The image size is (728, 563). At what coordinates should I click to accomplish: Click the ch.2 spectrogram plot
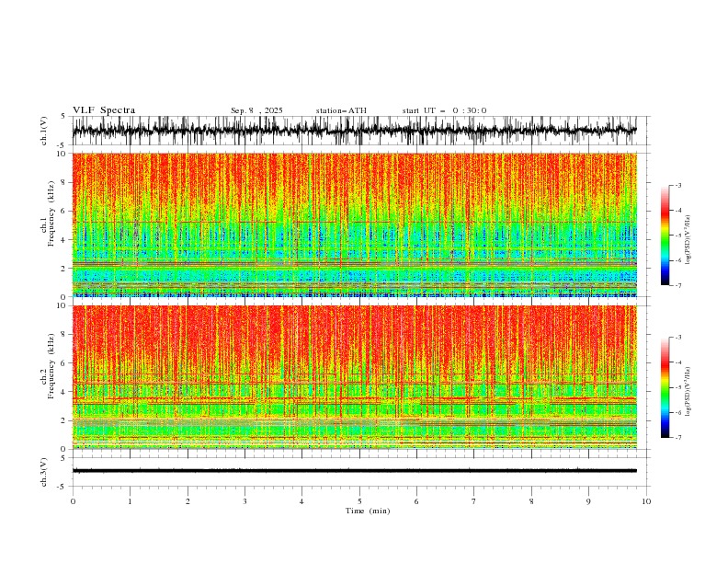[354, 377]
